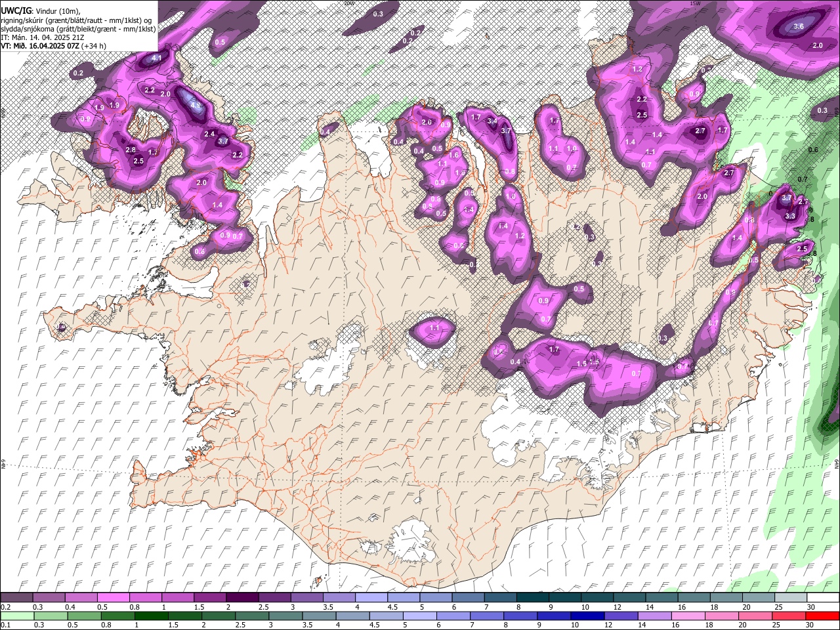Click the title 'UWC/IG: Vindur (10m)'
This screenshot has width=840, height=630.
41,11
